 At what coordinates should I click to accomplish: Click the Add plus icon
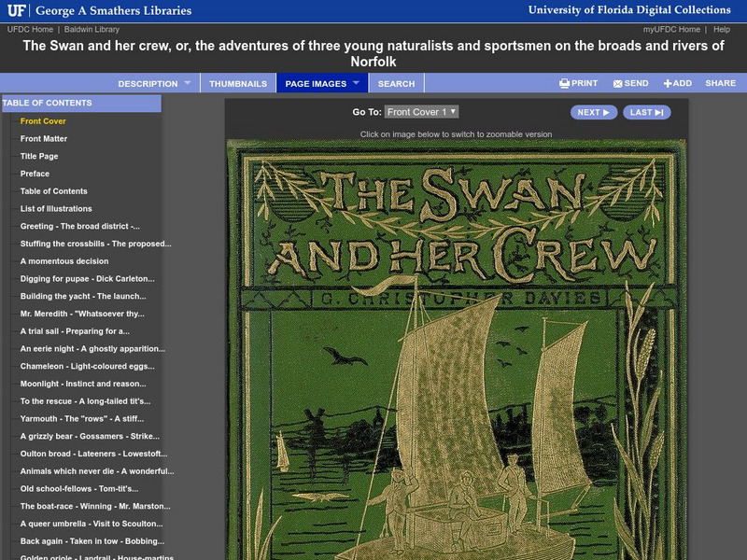(x=668, y=83)
